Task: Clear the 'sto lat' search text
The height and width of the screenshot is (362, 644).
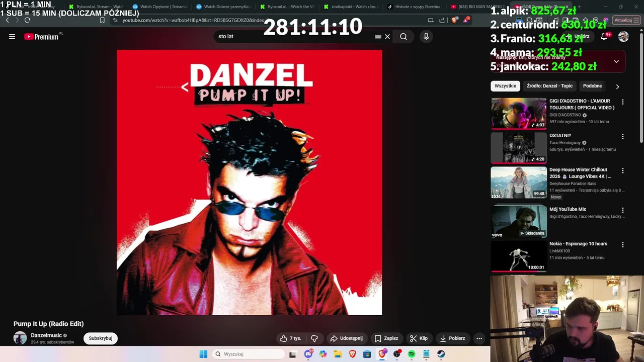Action: pyautogui.click(x=387, y=37)
